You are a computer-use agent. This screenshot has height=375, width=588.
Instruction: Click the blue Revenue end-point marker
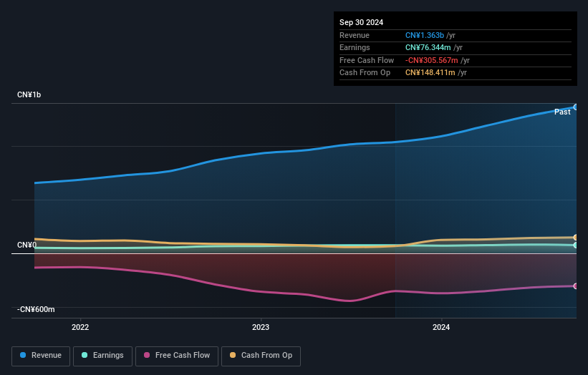(576, 107)
